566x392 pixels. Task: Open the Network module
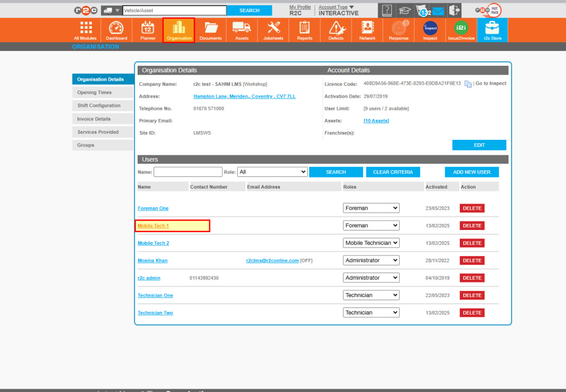[366, 30]
